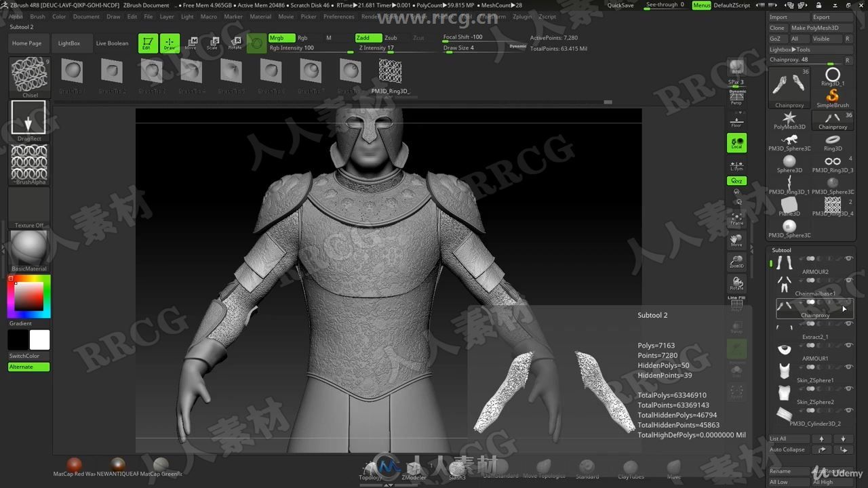868x488 pixels.
Task: Toggle the Floor grid icon
Action: (x=736, y=120)
